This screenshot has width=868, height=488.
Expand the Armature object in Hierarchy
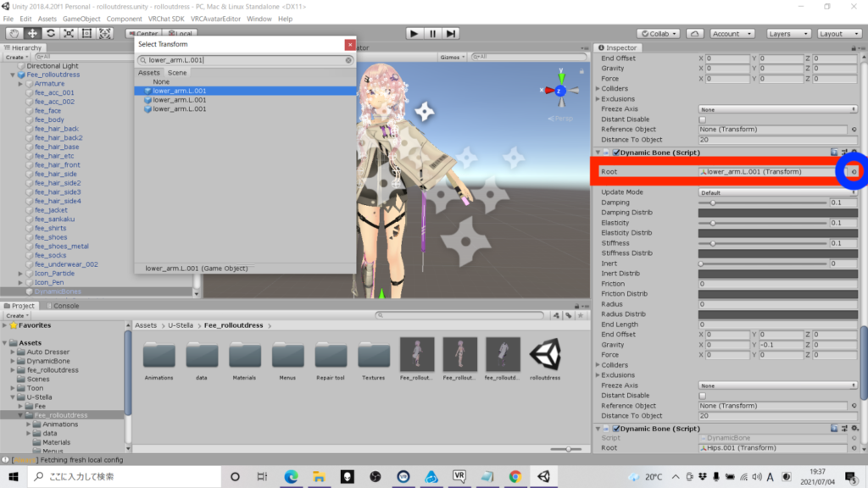coord(21,84)
